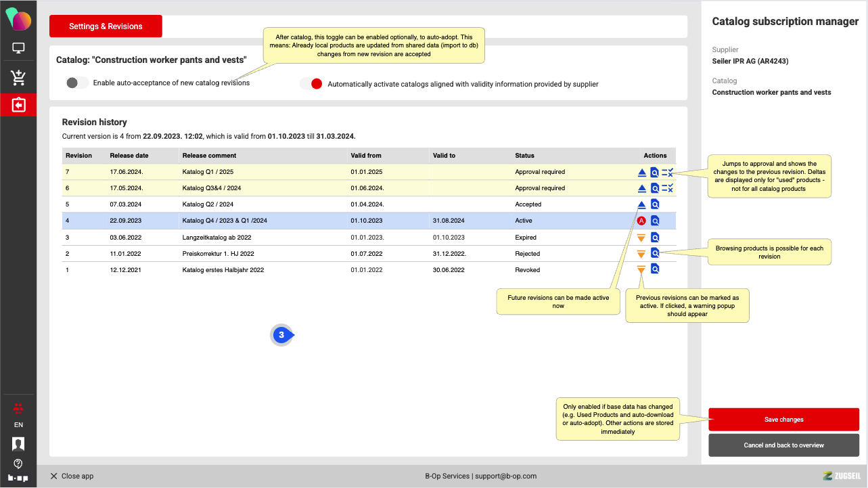Mark expired revision 3 as active
868x488 pixels.
(x=641, y=238)
